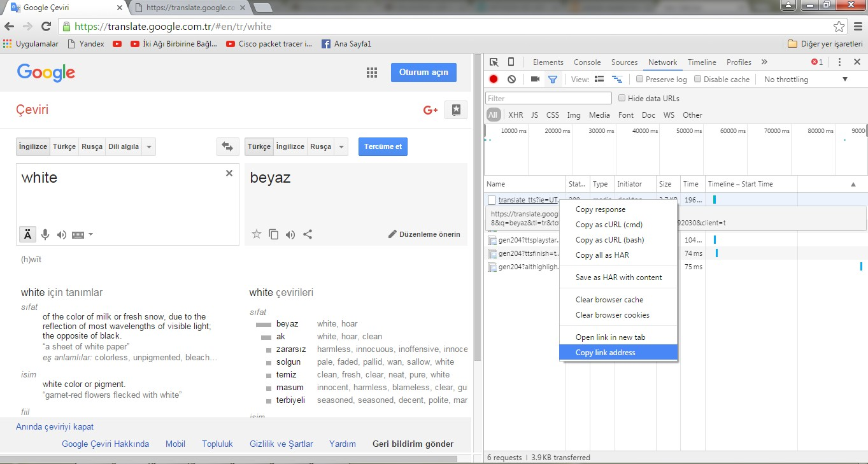Listen to the translation beyaz
868x464 pixels.
(290, 234)
